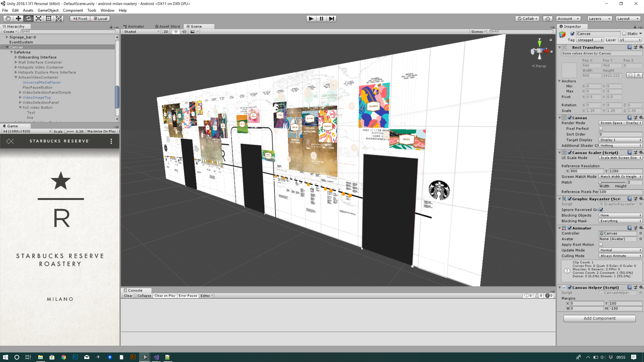Image resolution: width=644 pixels, height=362 pixels.
Task: Expand Onboarding Interface in Hierarchy
Action: coord(16,57)
